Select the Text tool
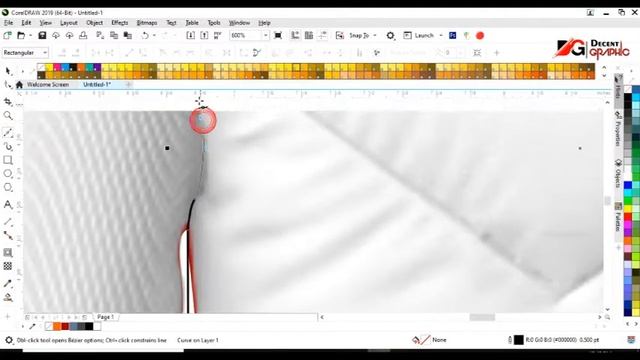 tap(8, 204)
